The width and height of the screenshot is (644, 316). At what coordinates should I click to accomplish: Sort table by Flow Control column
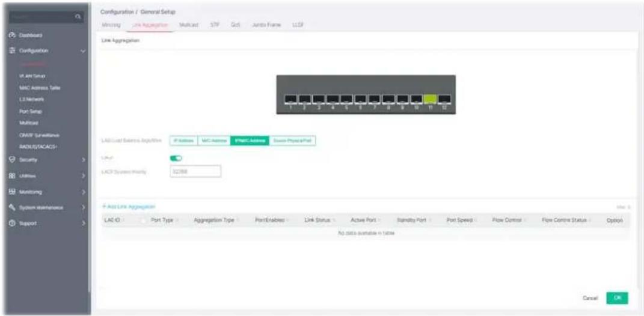(509, 220)
